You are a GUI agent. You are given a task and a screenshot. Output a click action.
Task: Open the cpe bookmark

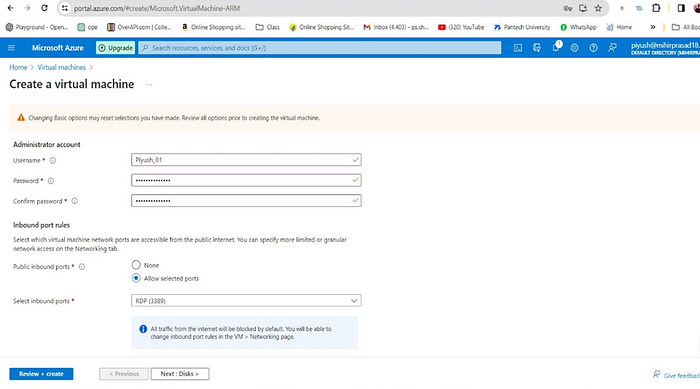[88, 27]
